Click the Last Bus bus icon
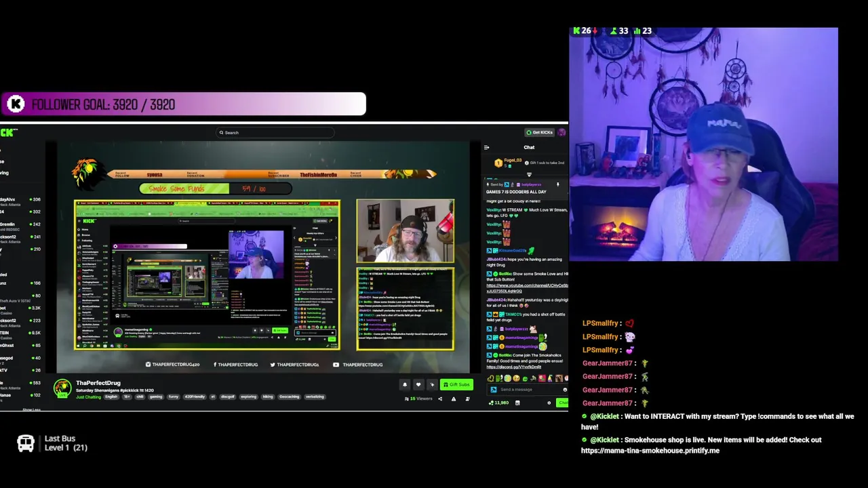 25,443
